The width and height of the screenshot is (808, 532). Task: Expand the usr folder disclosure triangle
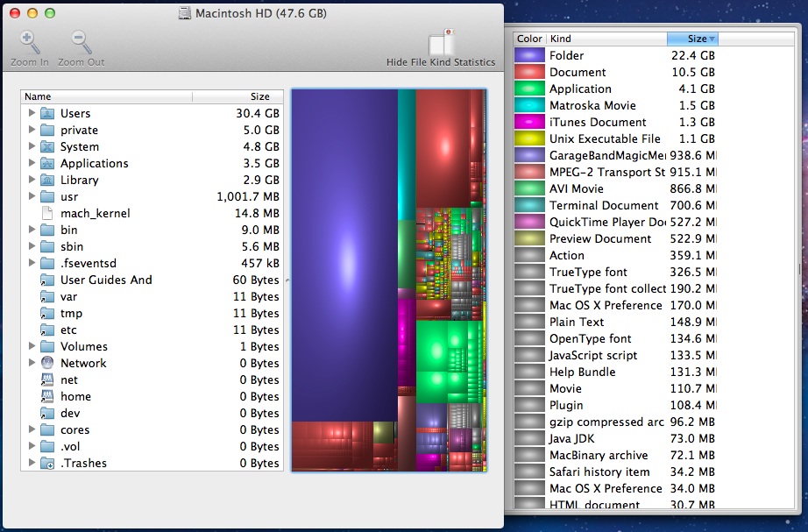coord(32,196)
